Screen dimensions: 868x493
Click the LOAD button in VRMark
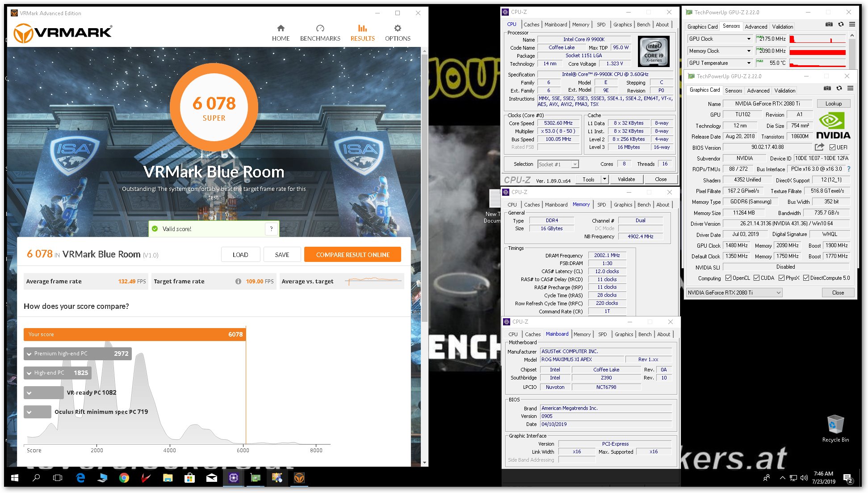(240, 255)
